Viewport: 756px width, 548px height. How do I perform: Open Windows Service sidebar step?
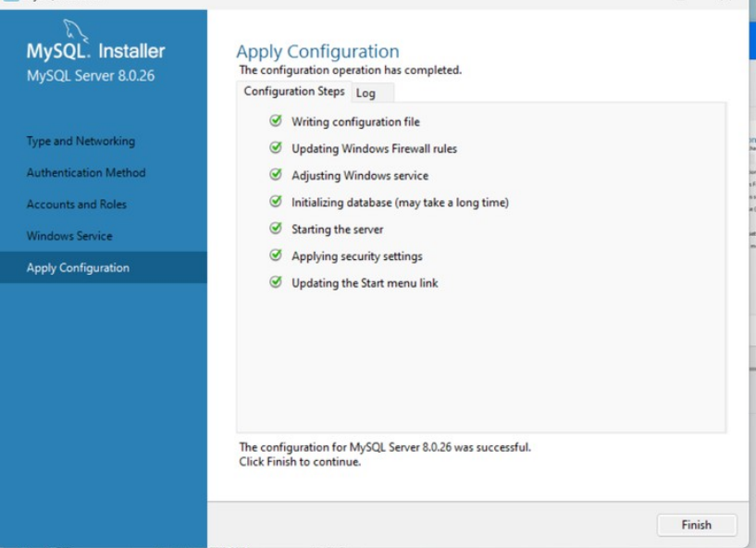69,236
